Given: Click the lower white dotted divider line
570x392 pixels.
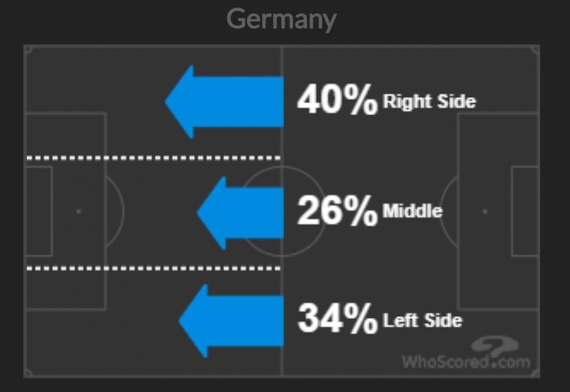Looking at the screenshot, I should point(152,268).
